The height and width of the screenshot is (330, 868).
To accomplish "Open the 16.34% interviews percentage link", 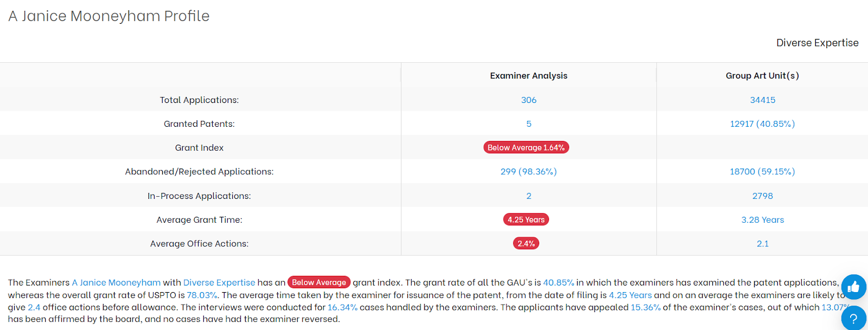I will click(342, 307).
